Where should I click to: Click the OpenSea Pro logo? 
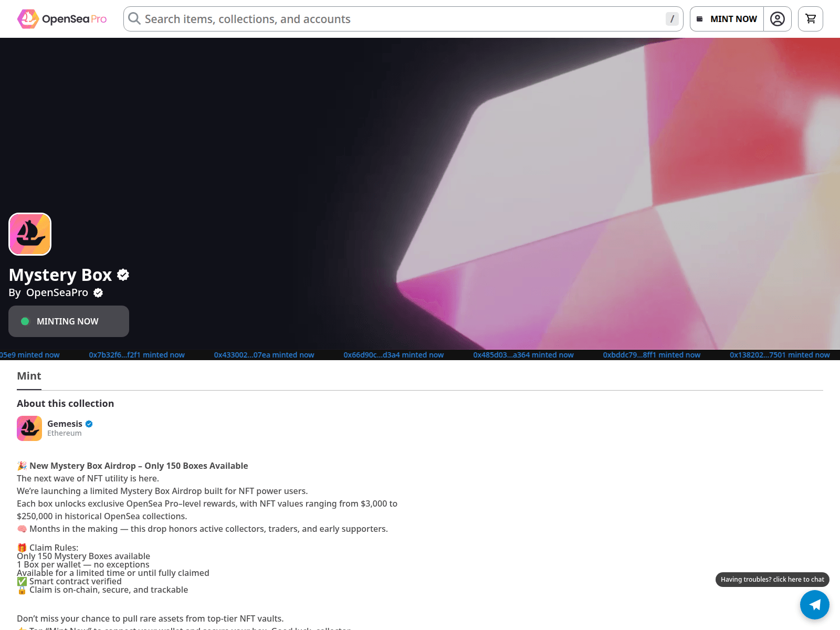coord(62,19)
